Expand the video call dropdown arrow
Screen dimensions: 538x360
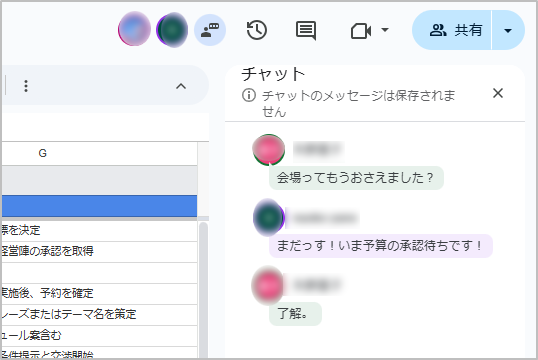coord(385,30)
